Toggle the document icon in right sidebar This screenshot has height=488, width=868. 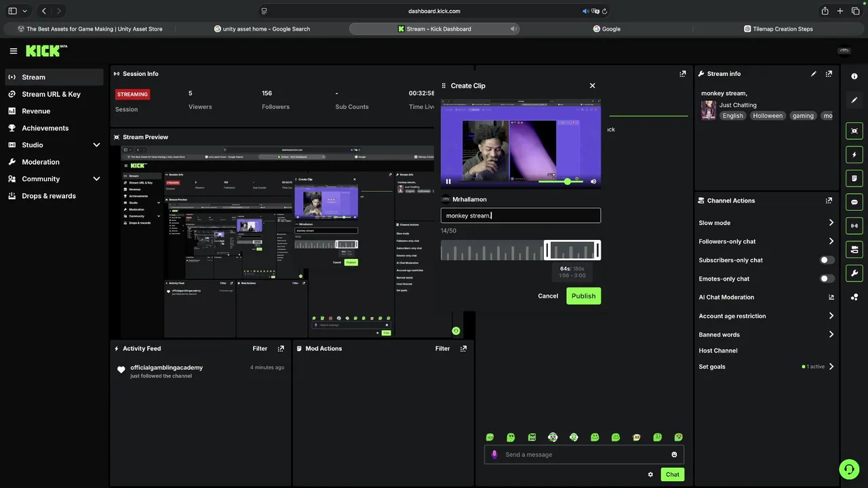854,178
